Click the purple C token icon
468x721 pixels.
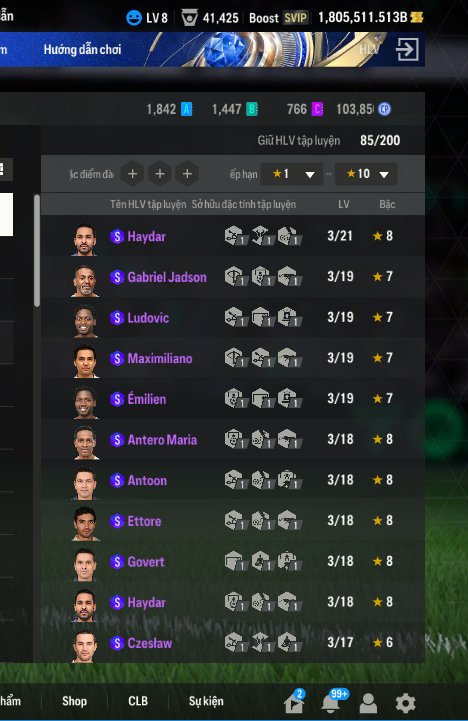point(317,109)
